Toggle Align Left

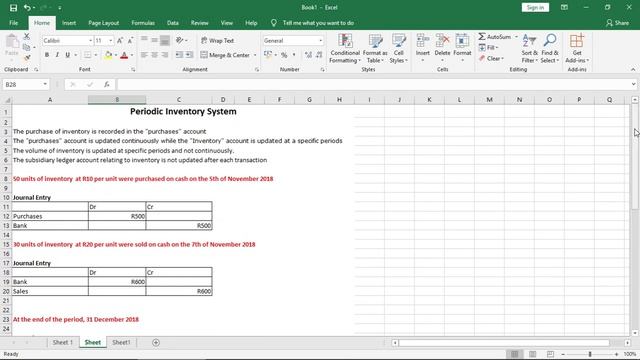pos(144,55)
